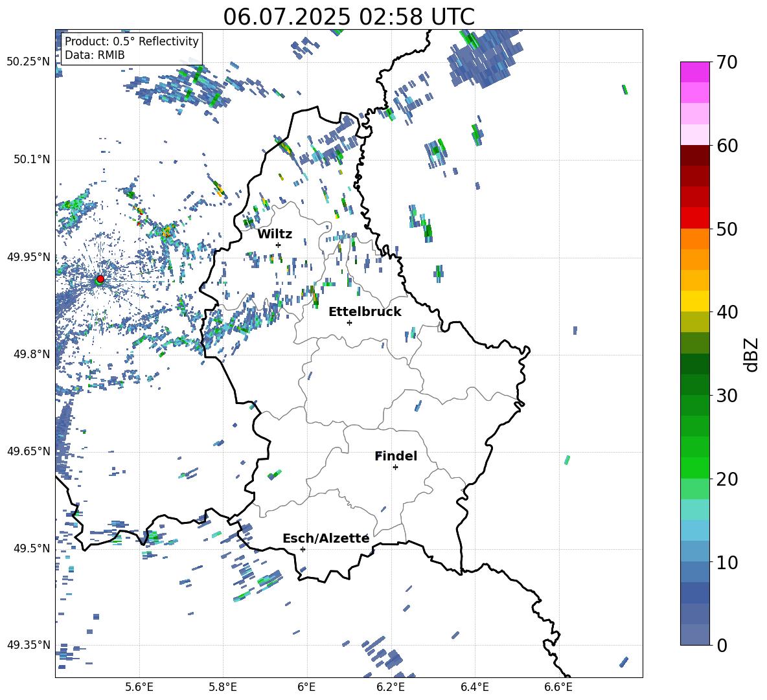Click the 30 tick on the colorbar

point(727,395)
